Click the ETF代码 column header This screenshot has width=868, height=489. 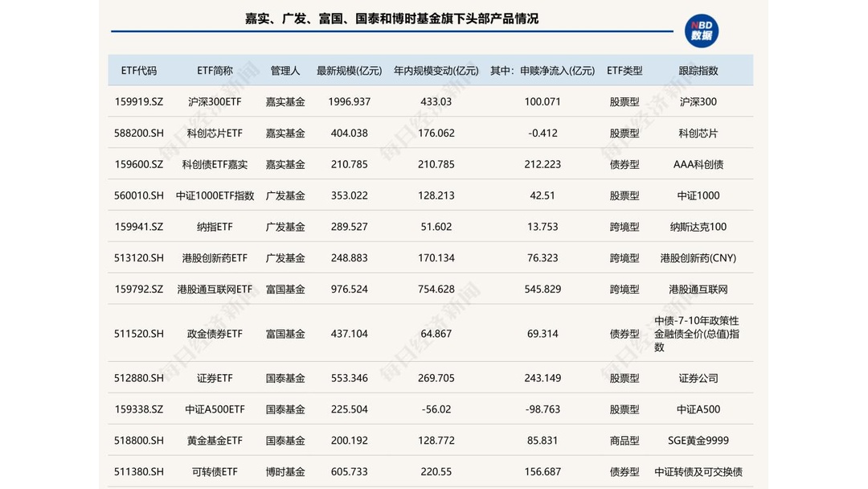pyautogui.click(x=139, y=70)
